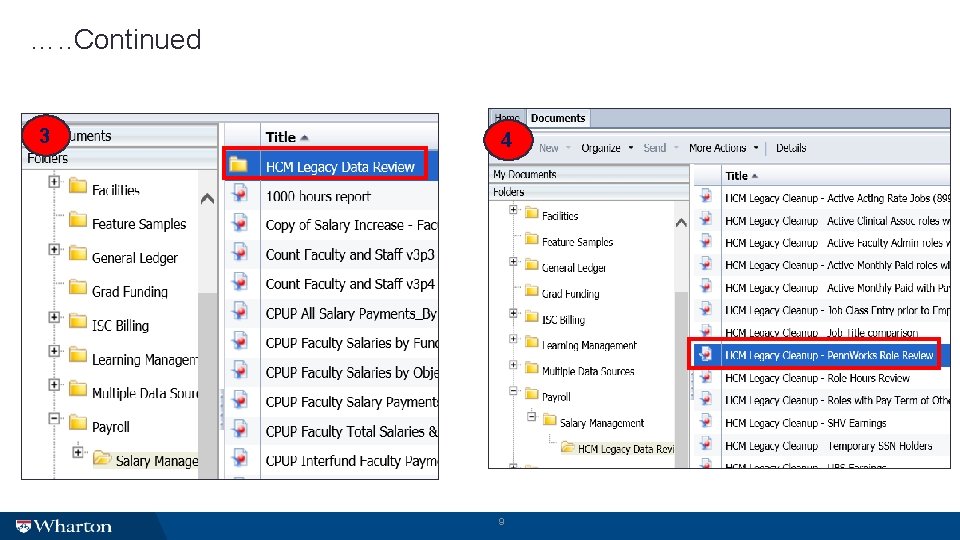Click scroll up arrow in step 4 folder tree

pyautogui.click(x=681, y=223)
